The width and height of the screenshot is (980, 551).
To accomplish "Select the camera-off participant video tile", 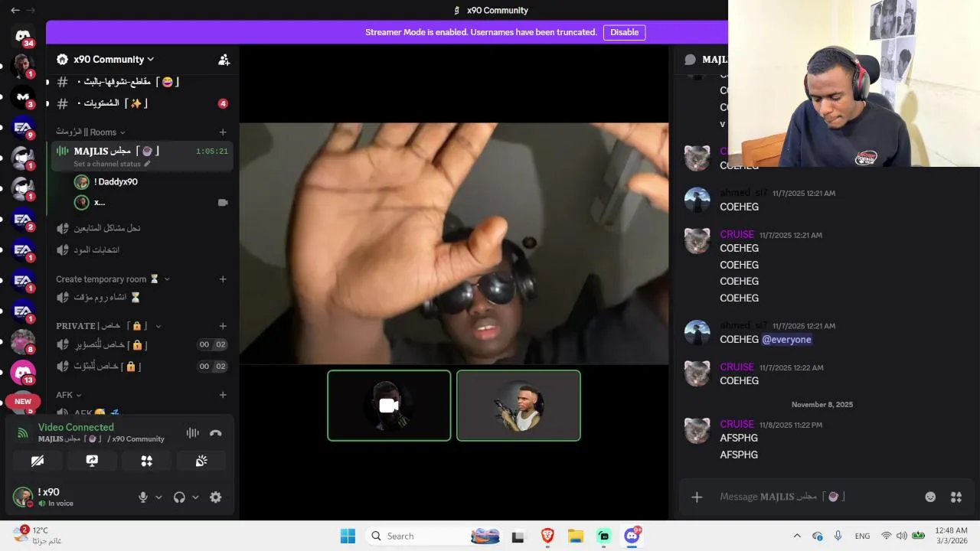I will point(389,406).
